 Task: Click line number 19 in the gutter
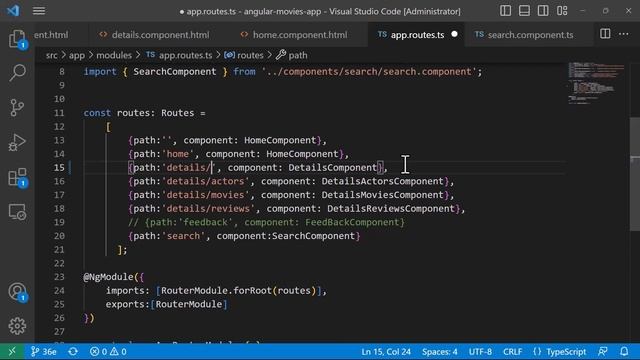(x=59, y=222)
